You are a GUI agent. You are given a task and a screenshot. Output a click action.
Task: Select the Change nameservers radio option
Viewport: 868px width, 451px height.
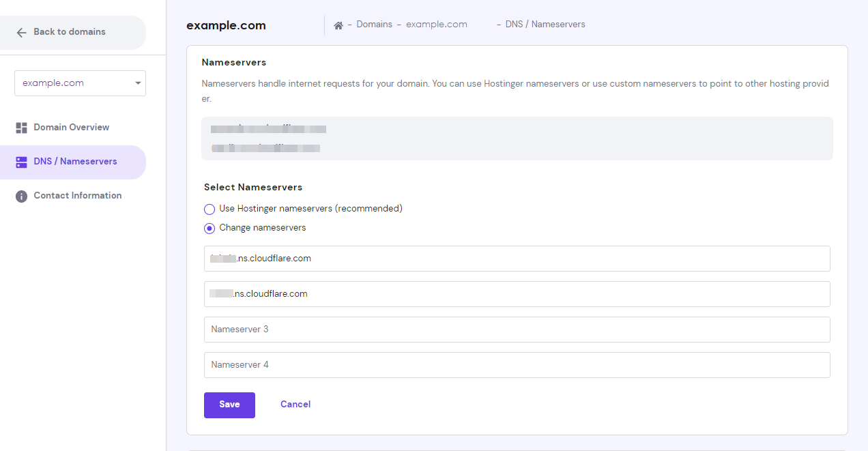click(x=209, y=228)
